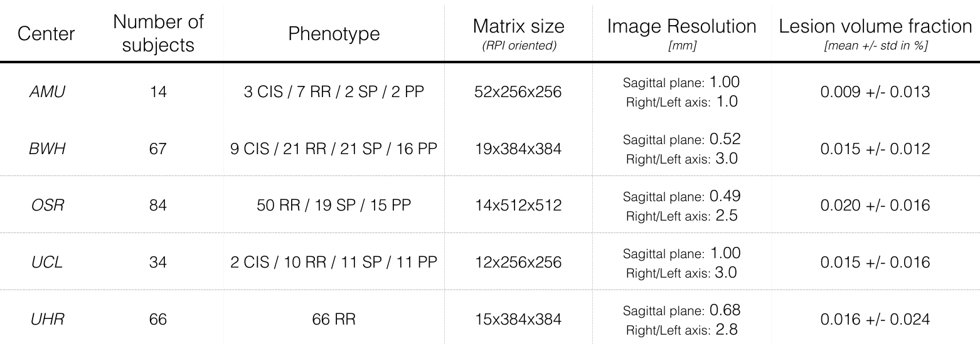
Task: Click the Center column header
Action: click(x=46, y=34)
